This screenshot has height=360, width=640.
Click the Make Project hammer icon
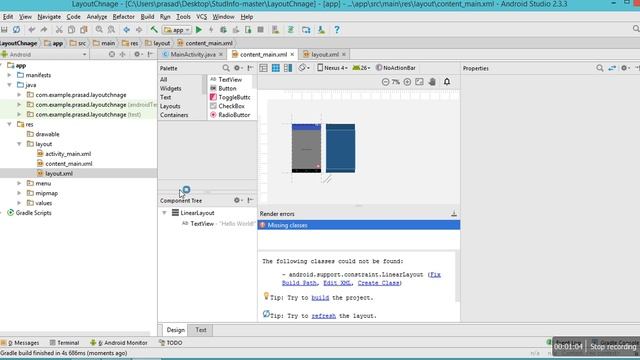pyautogui.click(x=154, y=30)
